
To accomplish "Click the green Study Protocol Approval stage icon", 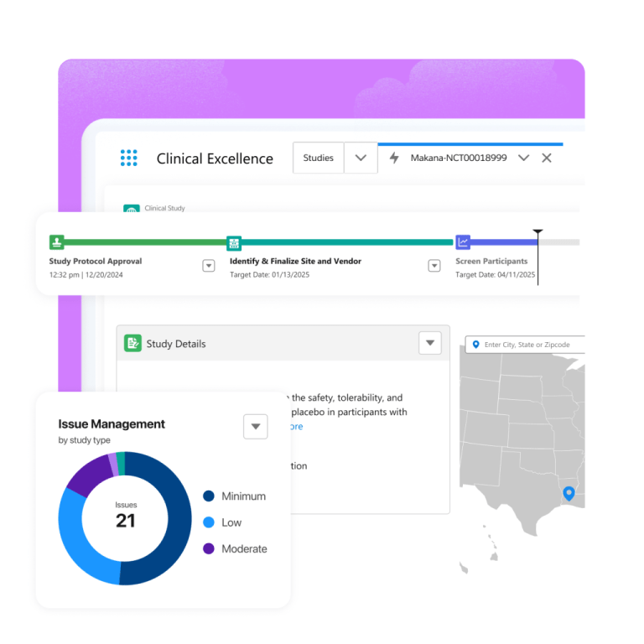I will [x=56, y=242].
